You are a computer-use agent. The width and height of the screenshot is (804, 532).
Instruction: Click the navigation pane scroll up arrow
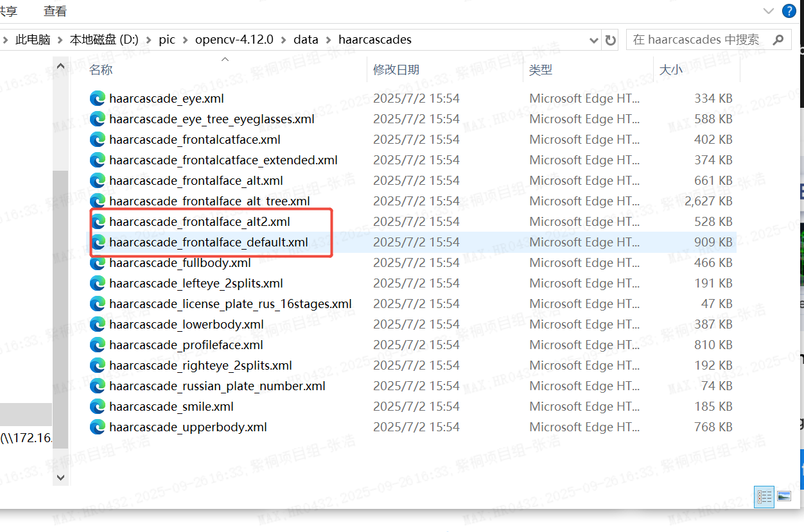(x=61, y=65)
